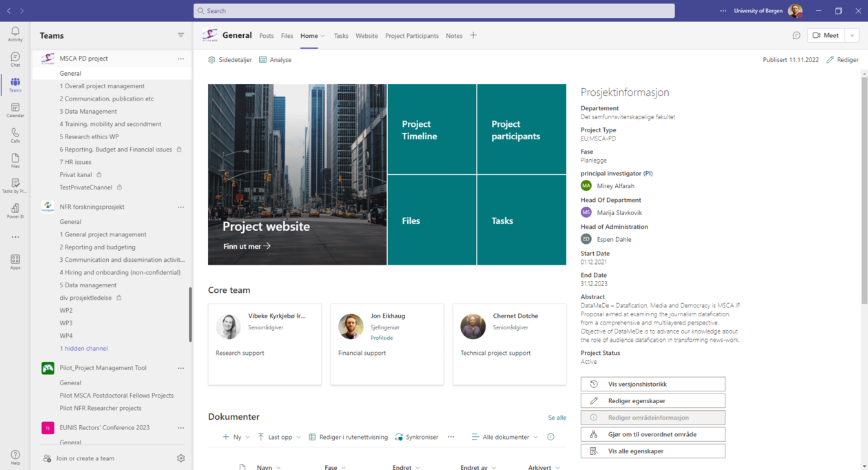Click the Search input field
Viewport: 868px width, 470px height.
click(x=434, y=11)
